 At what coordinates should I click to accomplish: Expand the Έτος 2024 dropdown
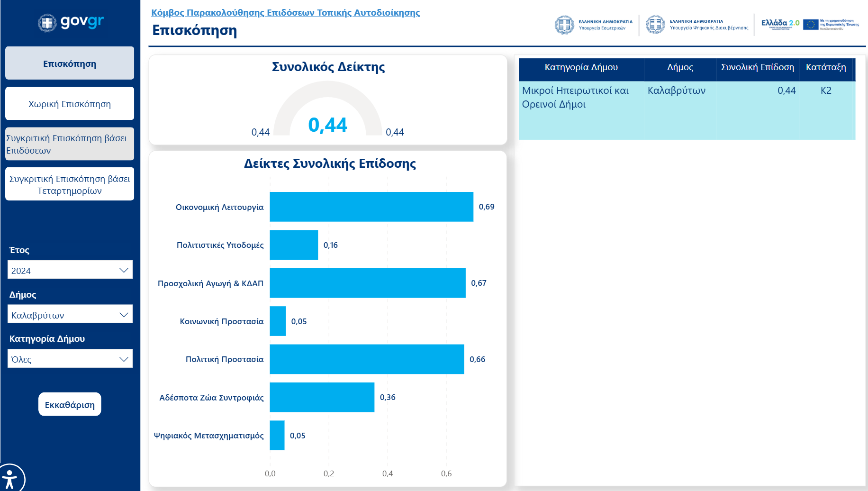[x=70, y=270]
